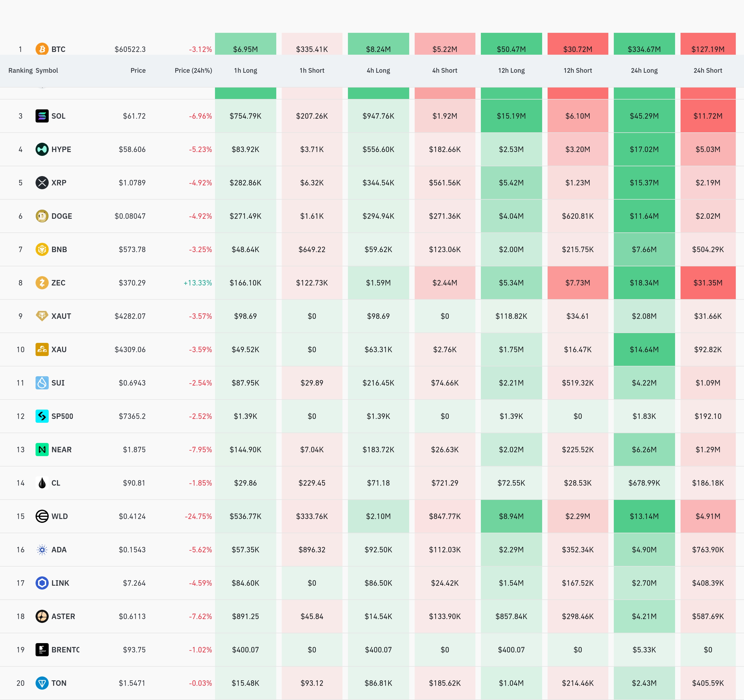Click the ADA Cardano icon
The height and width of the screenshot is (700, 744).
pos(42,550)
